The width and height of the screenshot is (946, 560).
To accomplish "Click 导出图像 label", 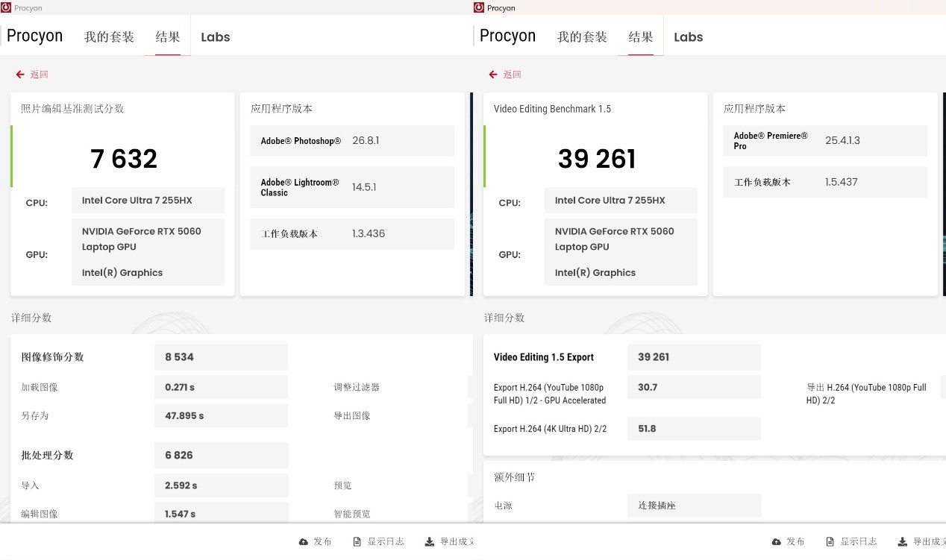I will [352, 415].
